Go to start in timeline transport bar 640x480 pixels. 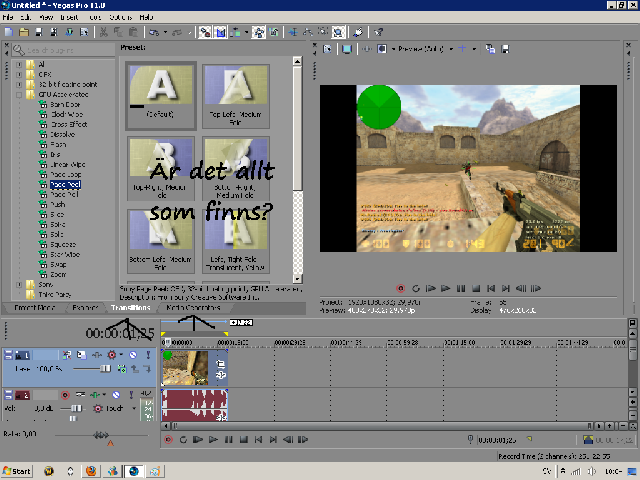point(258,440)
